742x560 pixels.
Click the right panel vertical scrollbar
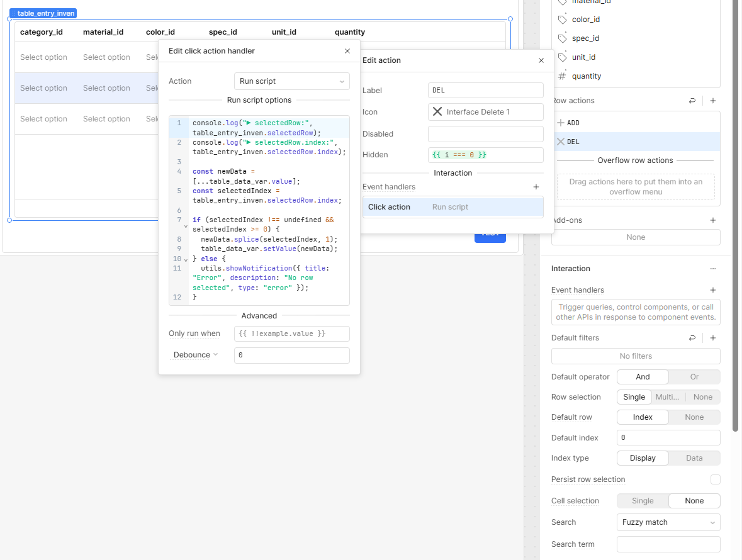pos(735,216)
